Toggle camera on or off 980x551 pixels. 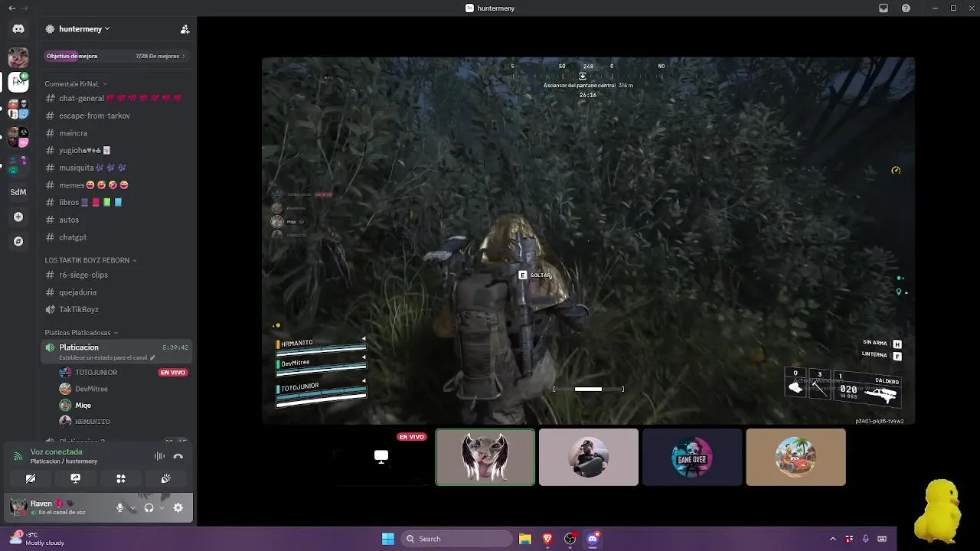pos(31,478)
